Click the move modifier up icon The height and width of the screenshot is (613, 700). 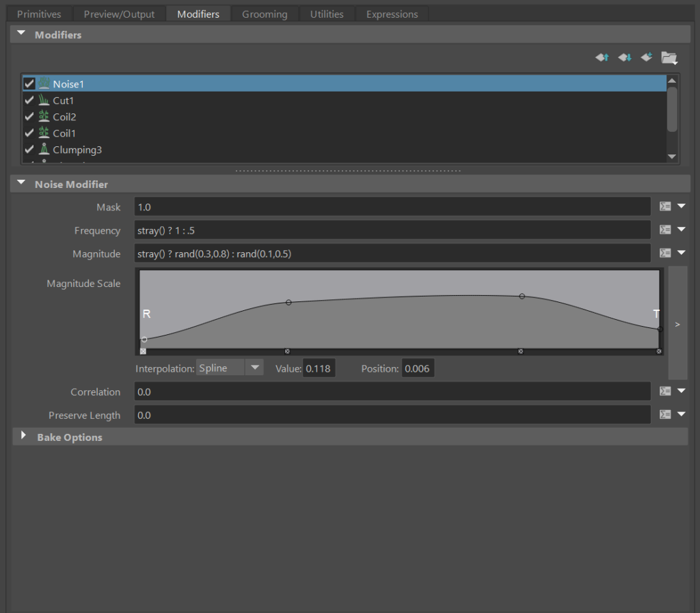coord(602,57)
